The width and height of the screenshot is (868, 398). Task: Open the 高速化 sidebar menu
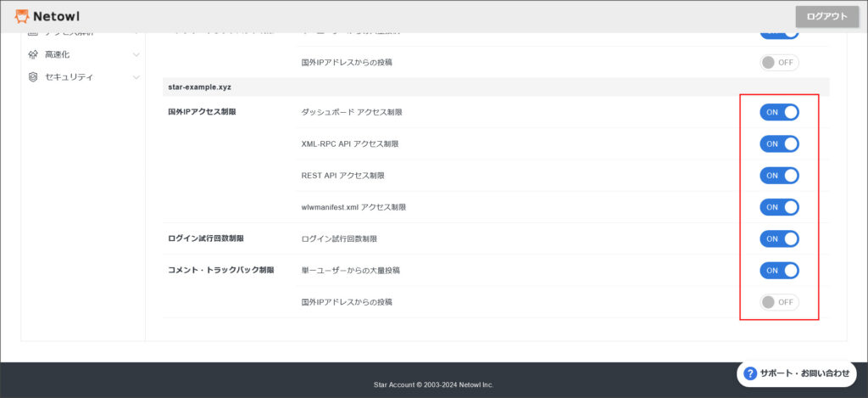click(84, 55)
